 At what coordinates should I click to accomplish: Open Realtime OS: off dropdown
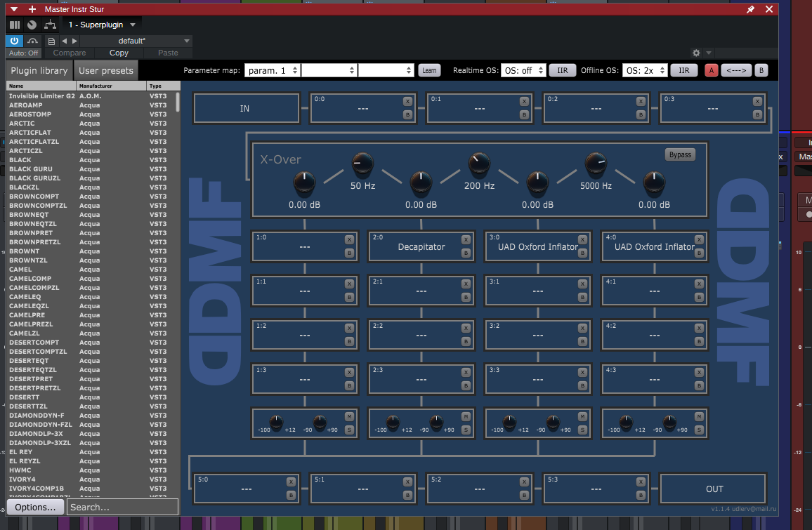coord(523,70)
